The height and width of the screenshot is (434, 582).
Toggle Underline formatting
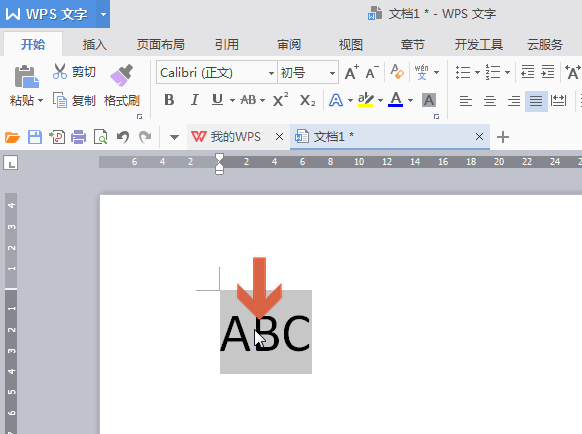pos(218,100)
